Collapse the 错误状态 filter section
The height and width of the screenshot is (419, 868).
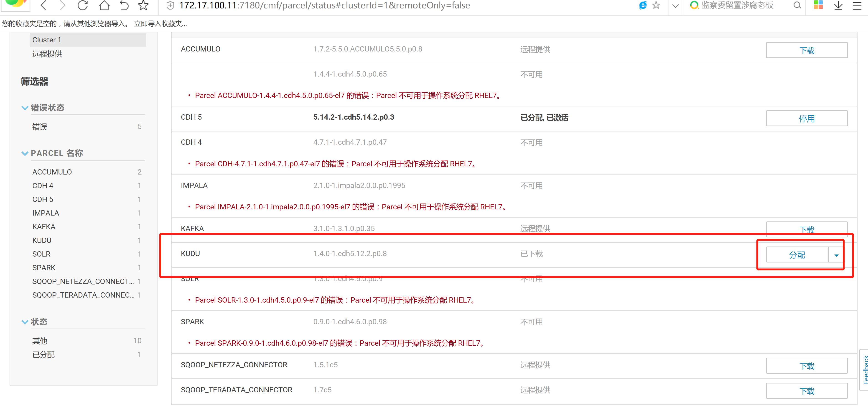click(25, 108)
